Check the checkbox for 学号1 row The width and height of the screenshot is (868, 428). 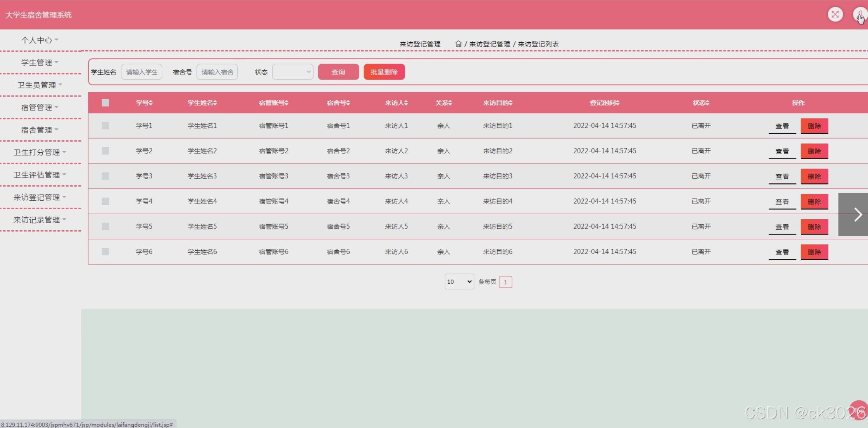105,126
